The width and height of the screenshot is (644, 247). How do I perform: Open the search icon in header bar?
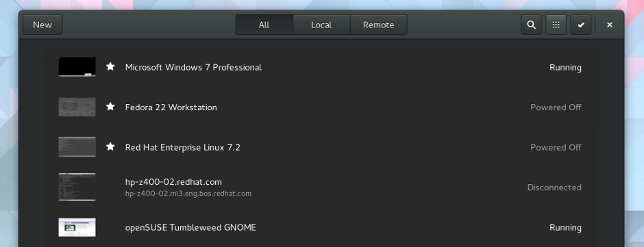click(x=531, y=25)
